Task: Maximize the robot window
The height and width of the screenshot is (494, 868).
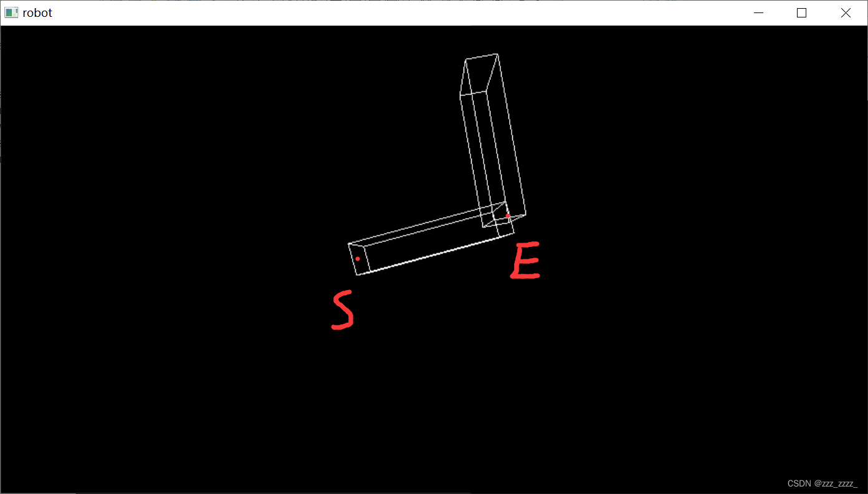Action: coord(802,12)
